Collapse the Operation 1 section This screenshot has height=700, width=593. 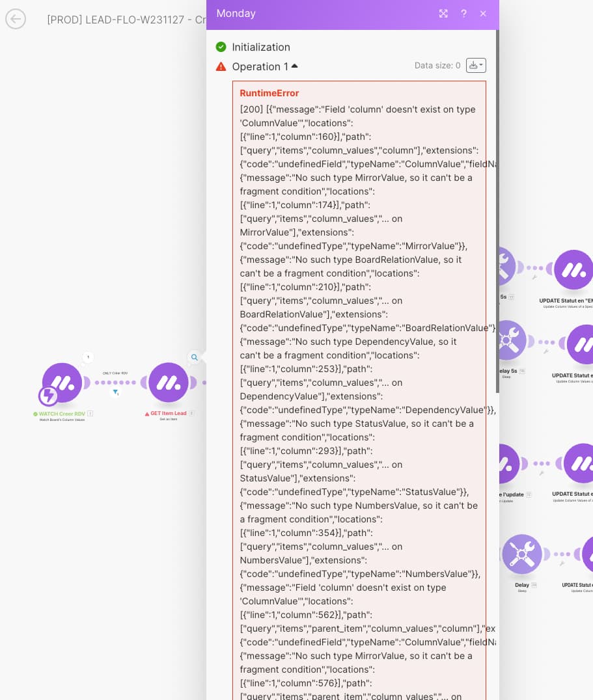coord(294,66)
